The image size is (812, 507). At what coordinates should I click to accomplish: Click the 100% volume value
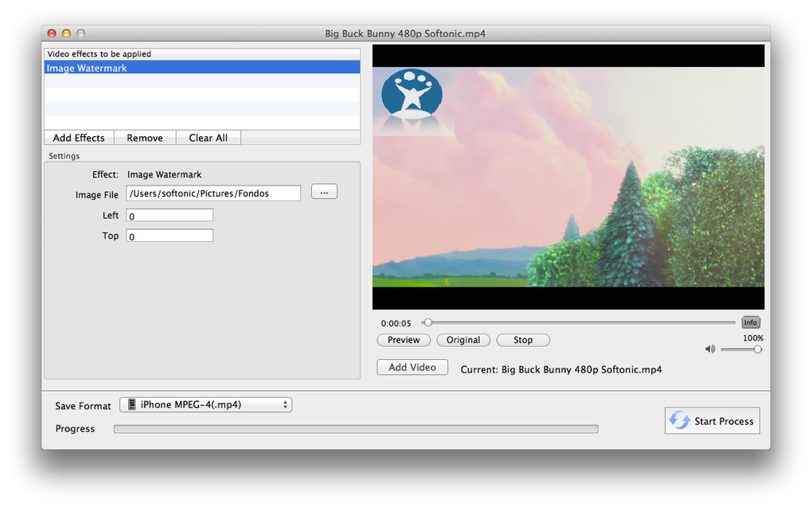tap(753, 338)
